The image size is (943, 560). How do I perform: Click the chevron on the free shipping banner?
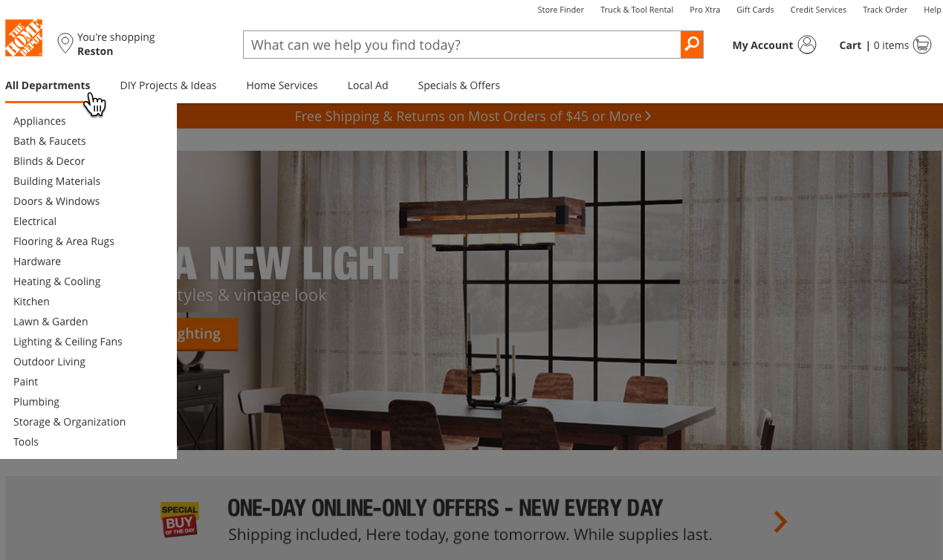648,116
